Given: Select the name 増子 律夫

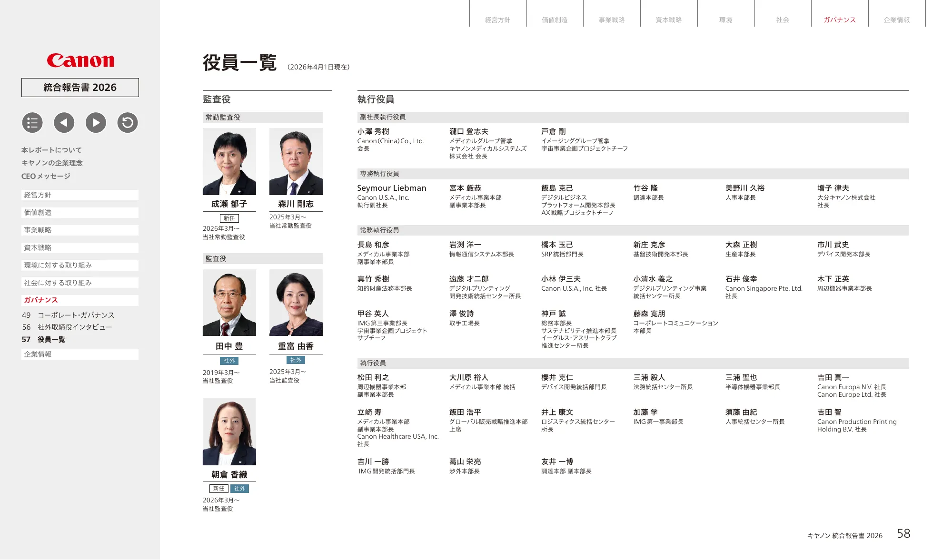Looking at the screenshot, I should [x=833, y=188].
